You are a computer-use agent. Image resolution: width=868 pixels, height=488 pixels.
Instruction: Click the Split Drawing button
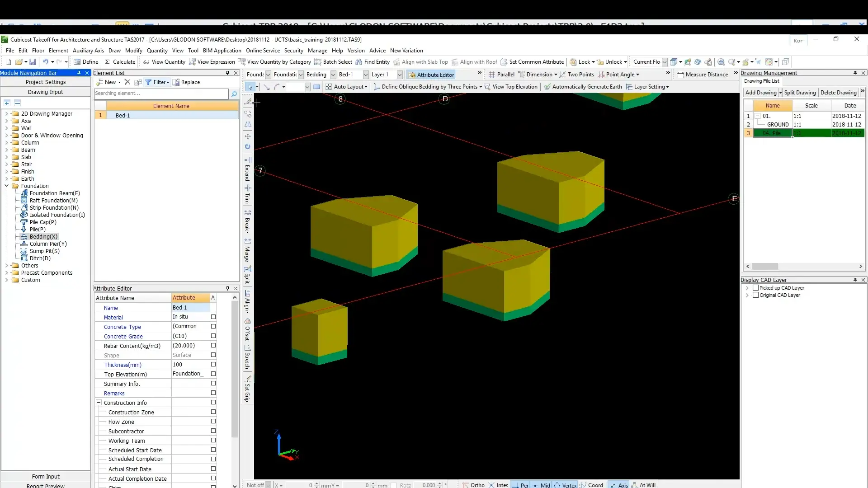tap(800, 93)
